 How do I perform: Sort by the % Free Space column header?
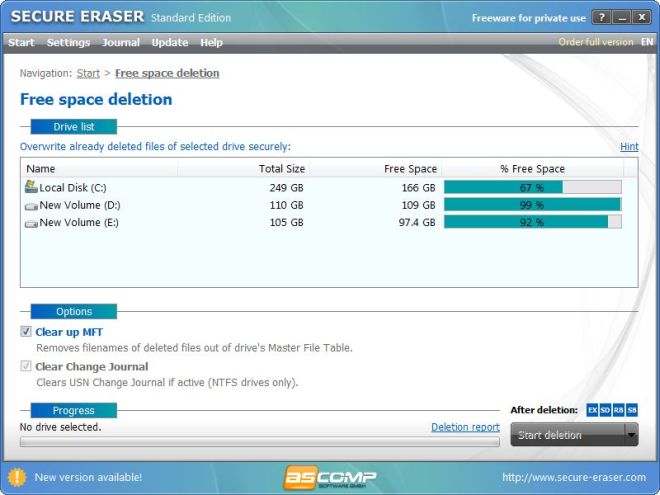point(532,169)
